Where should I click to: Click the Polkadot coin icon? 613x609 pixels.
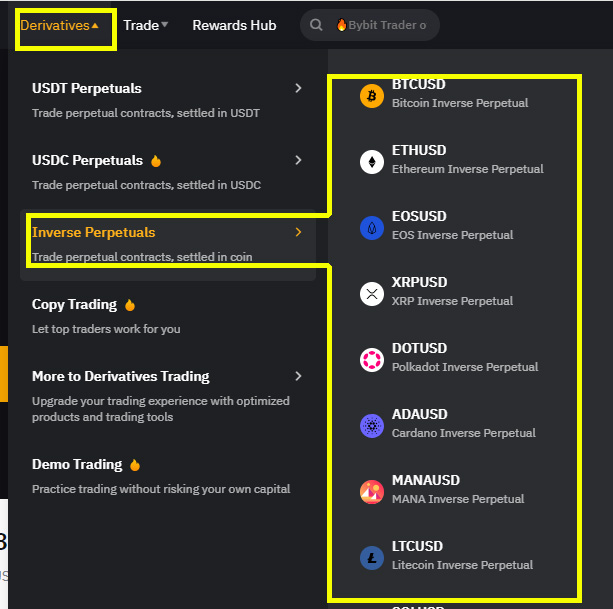click(x=371, y=360)
